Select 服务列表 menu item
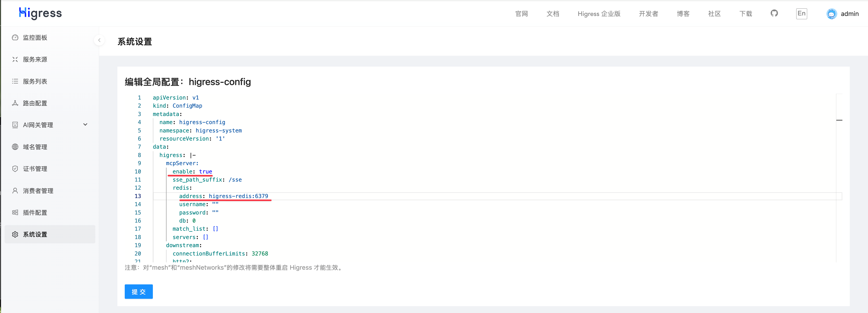 coord(35,82)
